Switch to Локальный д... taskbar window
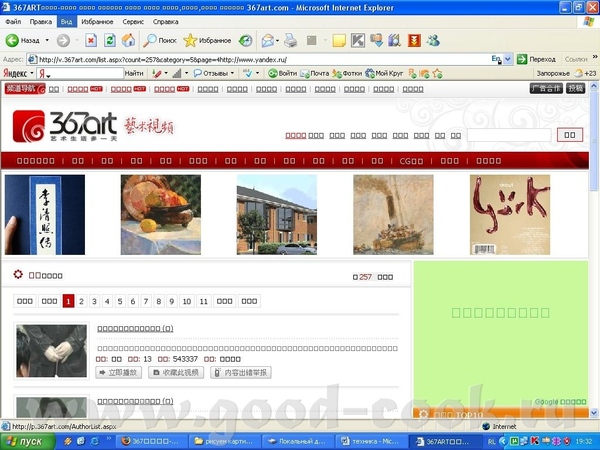 click(x=298, y=442)
